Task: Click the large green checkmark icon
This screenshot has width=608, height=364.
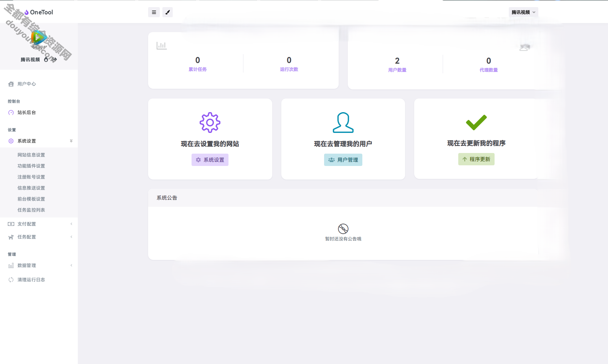Action: (476, 122)
